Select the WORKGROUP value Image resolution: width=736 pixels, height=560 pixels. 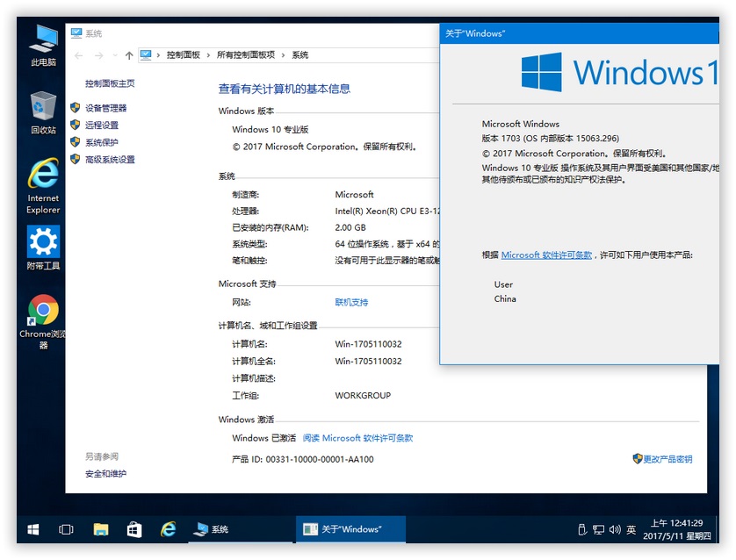point(363,395)
